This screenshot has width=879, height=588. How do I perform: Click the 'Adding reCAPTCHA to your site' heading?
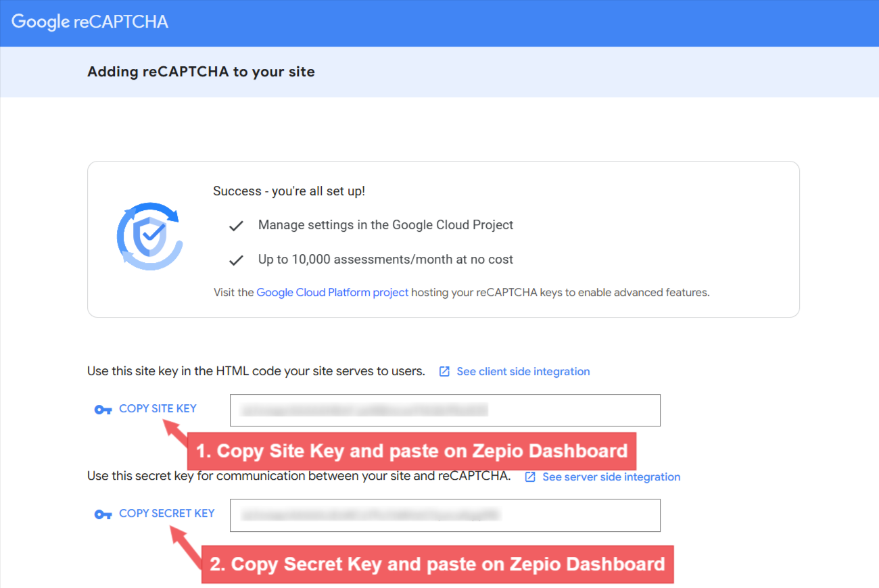click(201, 71)
